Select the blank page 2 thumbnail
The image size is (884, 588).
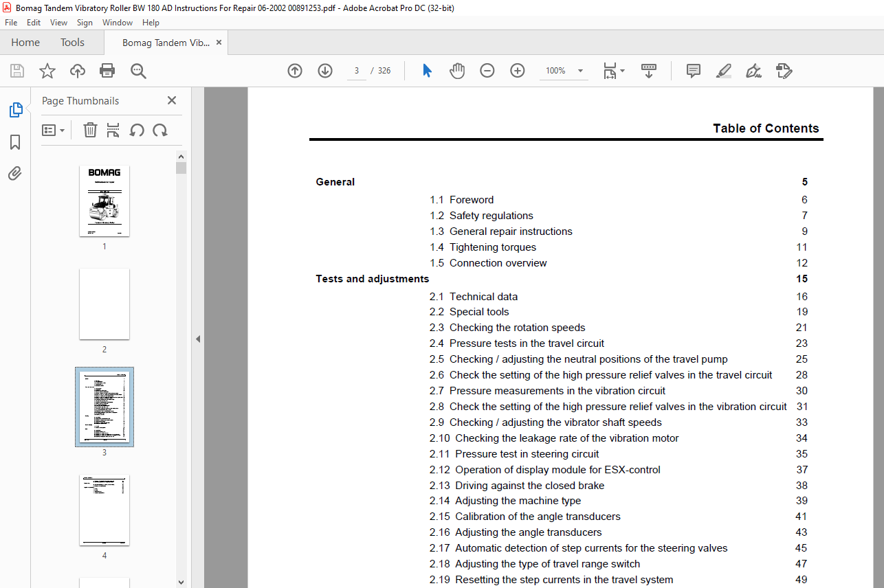(x=104, y=304)
